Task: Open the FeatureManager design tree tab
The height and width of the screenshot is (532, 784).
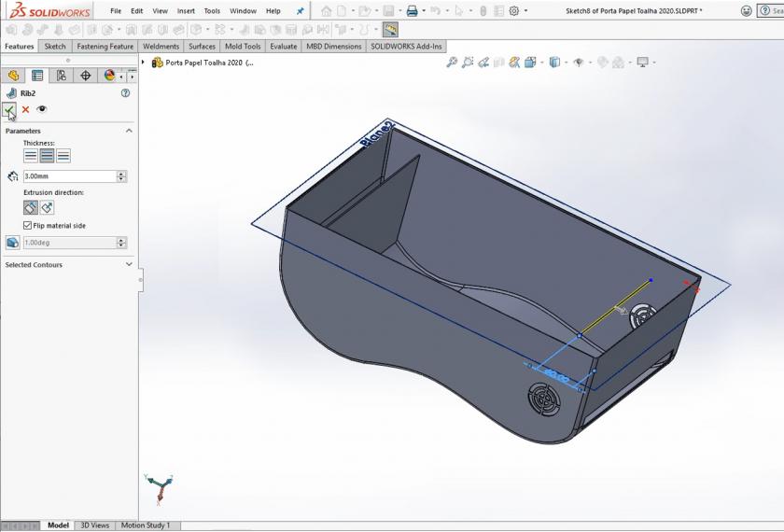Action: 13,76
